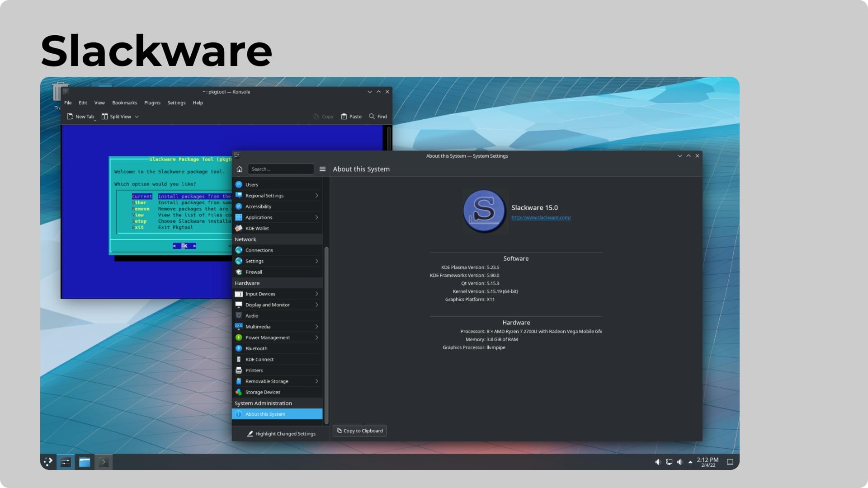The width and height of the screenshot is (868, 488).
Task: Click the volume tray icon next to the expander arrow
Action: tap(679, 462)
